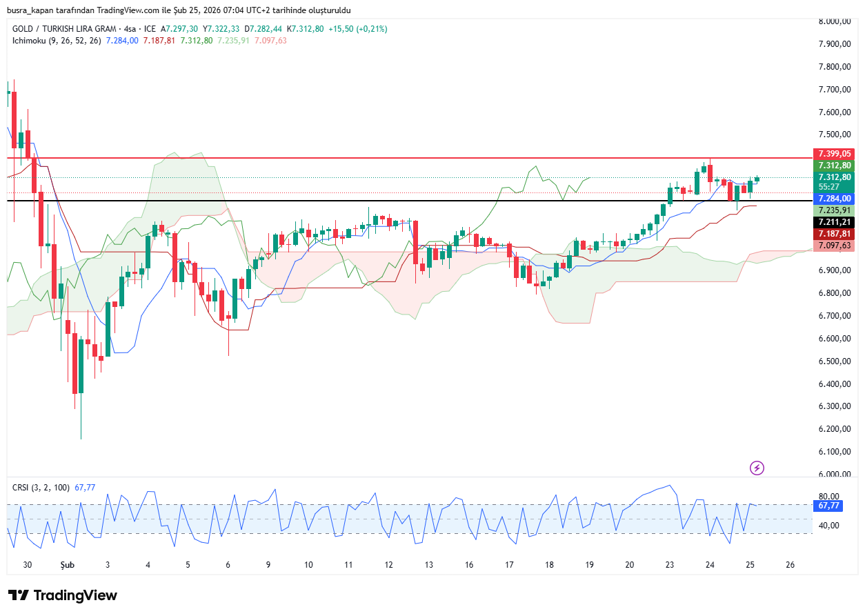The height and width of the screenshot is (616, 865).
Task: Click the light green 7.235,91 price axis label
Action: point(835,210)
